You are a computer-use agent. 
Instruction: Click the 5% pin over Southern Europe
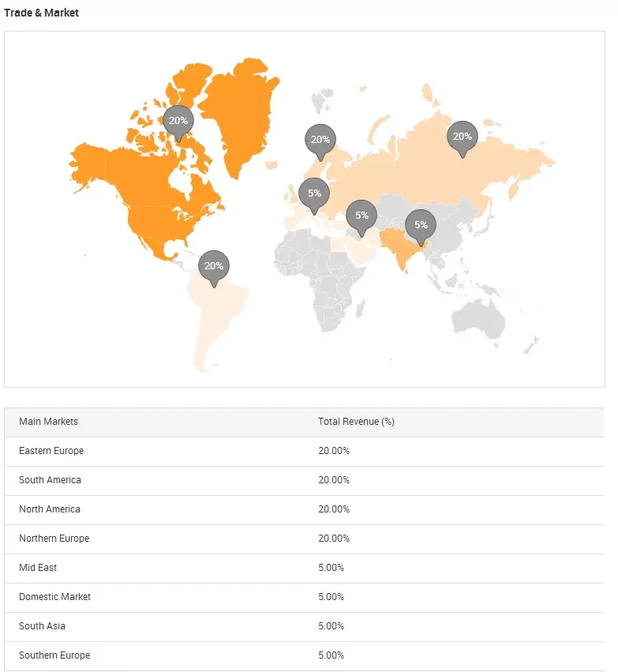pos(314,193)
